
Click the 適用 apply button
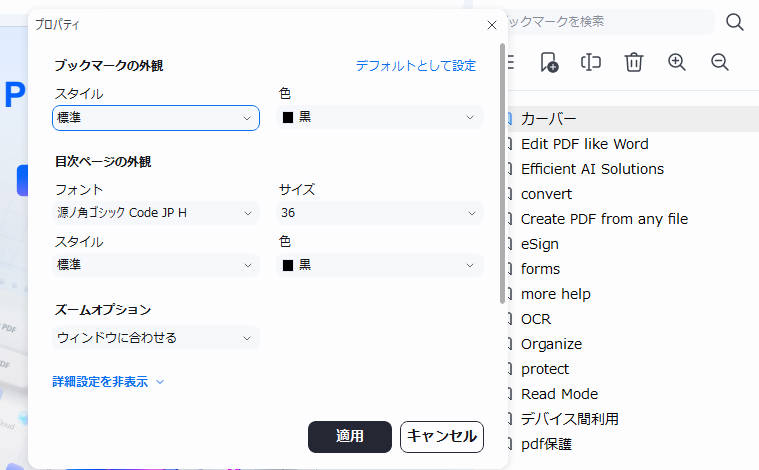point(349,436)
